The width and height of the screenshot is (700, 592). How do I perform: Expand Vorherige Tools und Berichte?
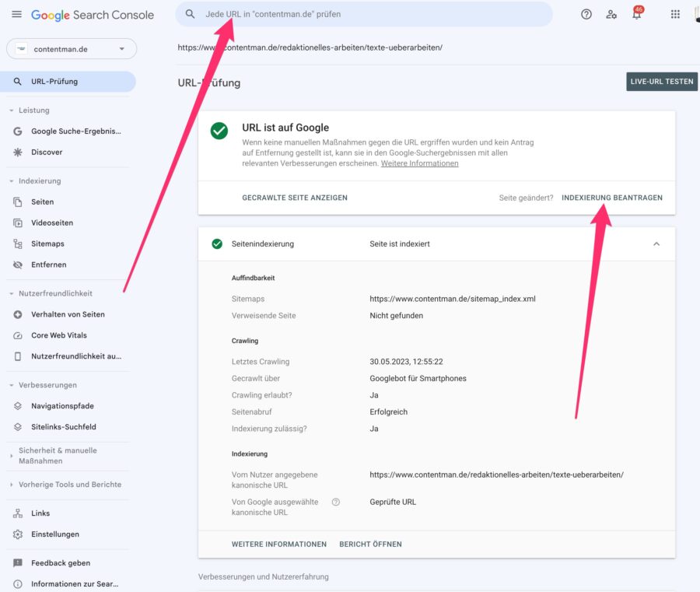click(x=11, y=485)
